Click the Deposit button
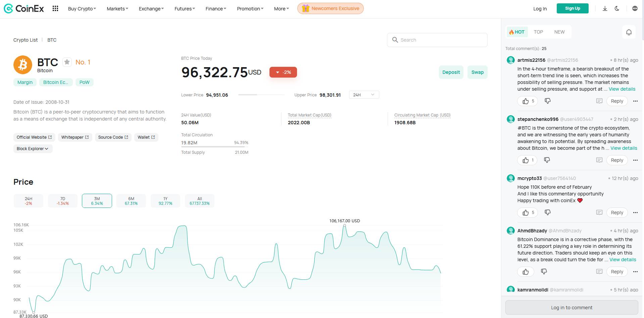The width and height of the screenshot is (644, 318). (x=451, y=72)
